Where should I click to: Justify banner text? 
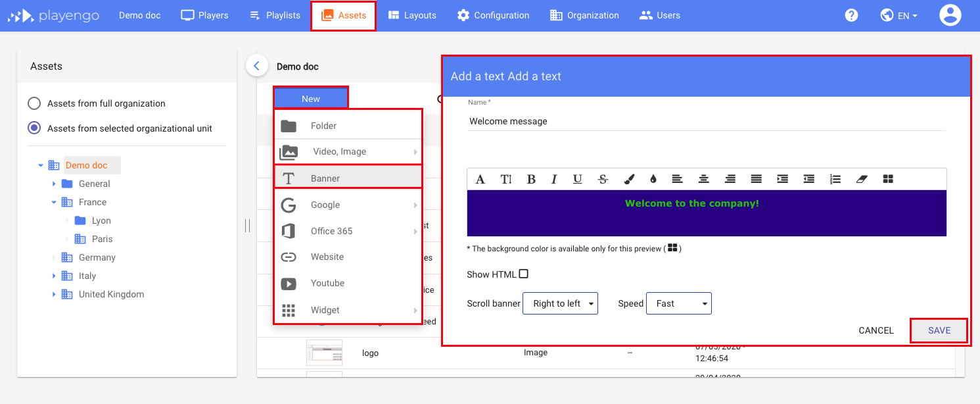757,179
